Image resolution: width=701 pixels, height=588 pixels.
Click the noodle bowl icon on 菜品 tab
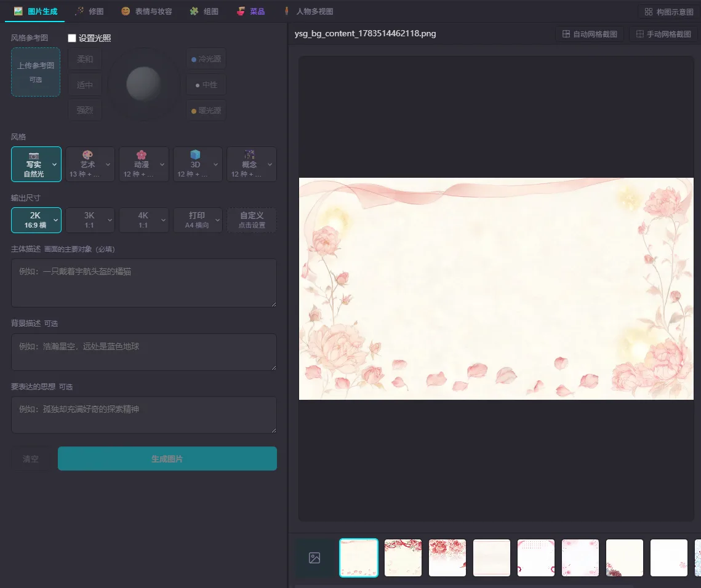(241, 11)
